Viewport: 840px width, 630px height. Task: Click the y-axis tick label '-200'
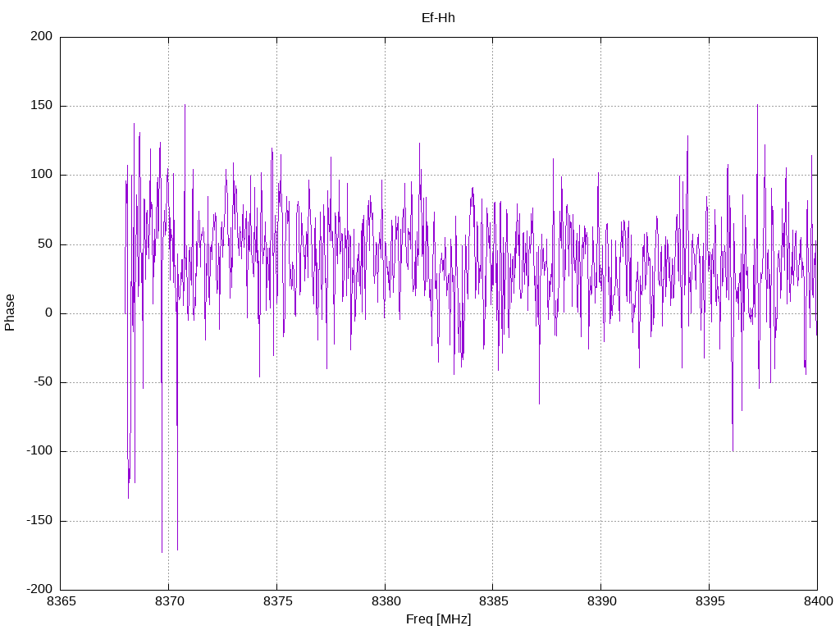tap(39, 589)
